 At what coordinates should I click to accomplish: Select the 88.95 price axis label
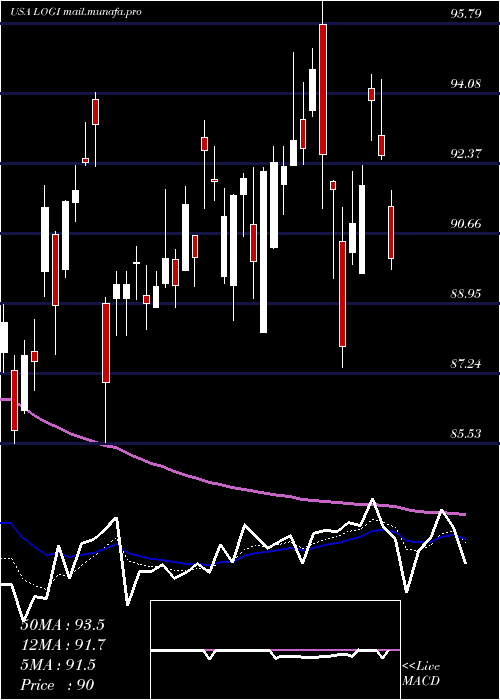(x=465, y=294)
